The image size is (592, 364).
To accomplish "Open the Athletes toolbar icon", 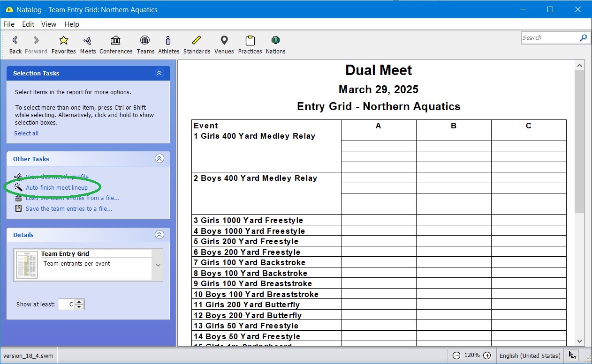I will pyautogui.click(x=168, y=41).
